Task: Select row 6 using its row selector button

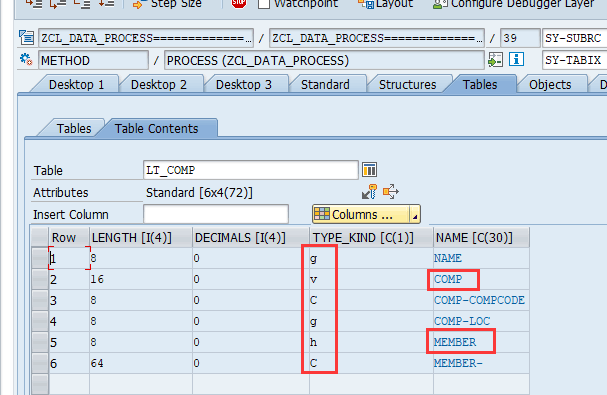Action: pyautogui.click(x=39, y=363)
